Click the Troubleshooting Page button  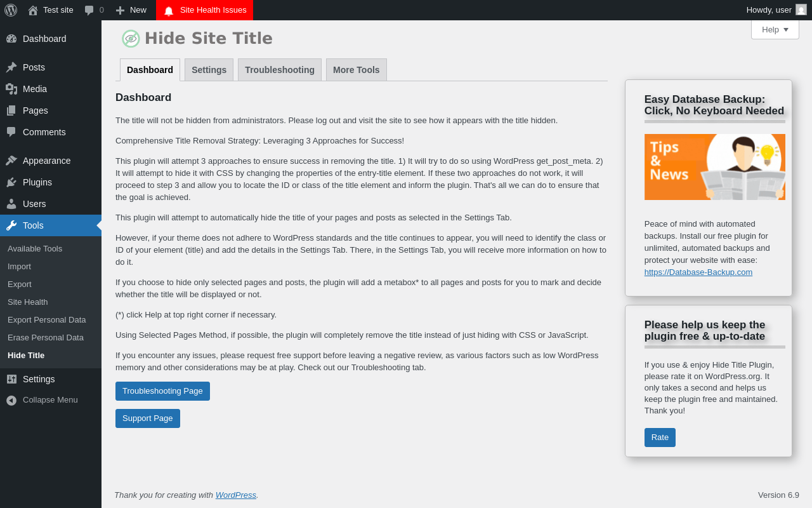pyautogui.click(x=162, y=391)
